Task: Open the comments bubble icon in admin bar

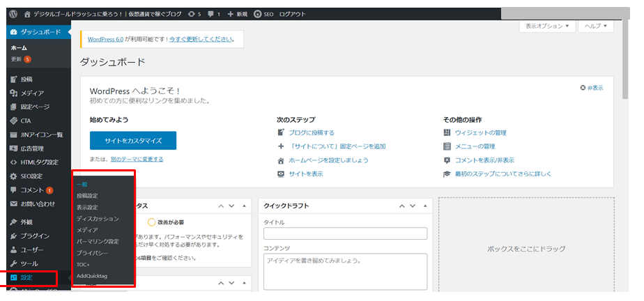Action: pyautogui.click(x=210, y=14)
